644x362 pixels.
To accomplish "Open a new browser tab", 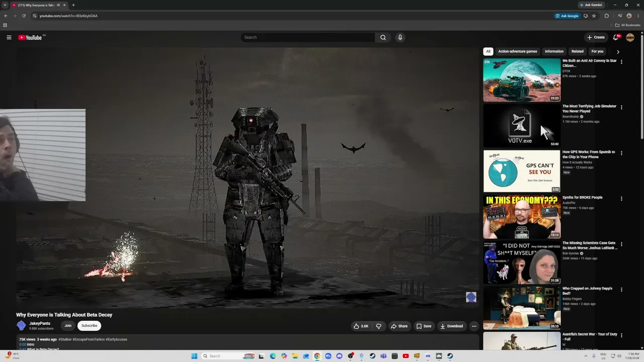I will pyautogui.click(x=73, y=5).
